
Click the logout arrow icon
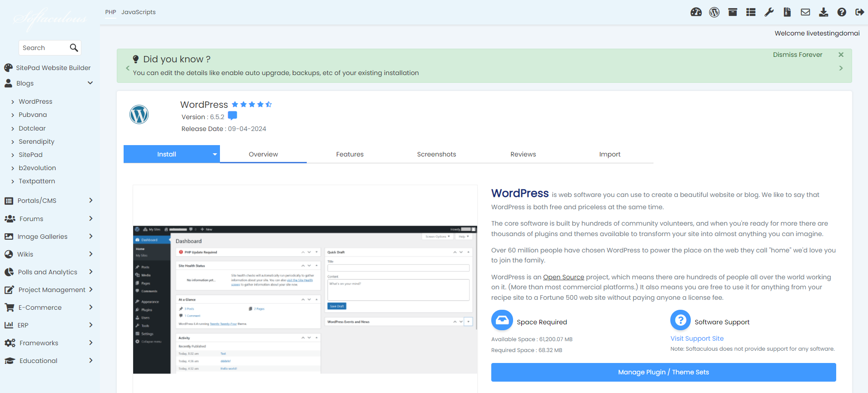point(859,12)
